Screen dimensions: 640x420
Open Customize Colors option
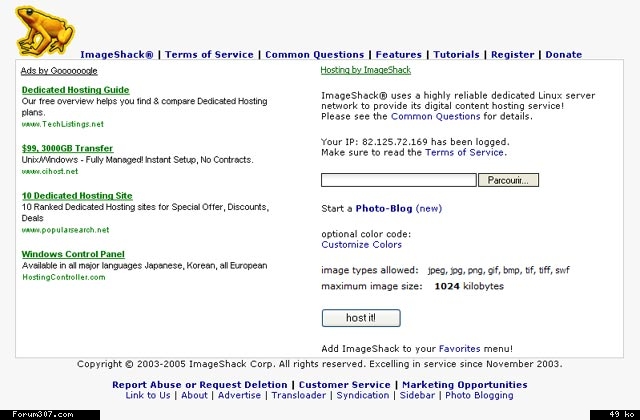coord(362,244)
